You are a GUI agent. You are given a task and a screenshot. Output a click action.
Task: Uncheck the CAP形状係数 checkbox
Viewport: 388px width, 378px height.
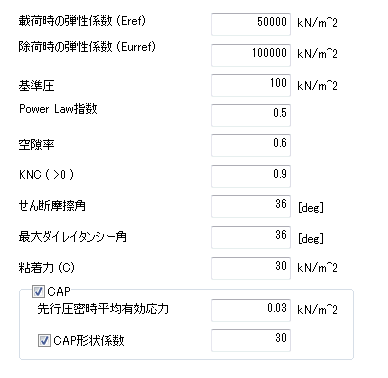pyautogui.click(x=44, y=340)
